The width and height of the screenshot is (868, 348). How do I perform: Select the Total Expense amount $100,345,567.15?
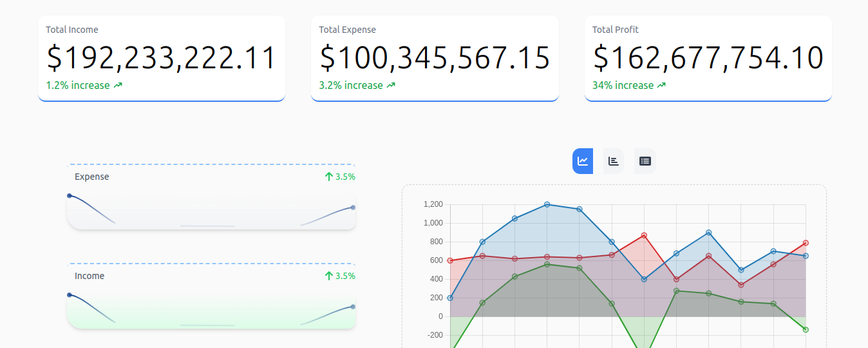pyautogui.click(x=435, y=58)
